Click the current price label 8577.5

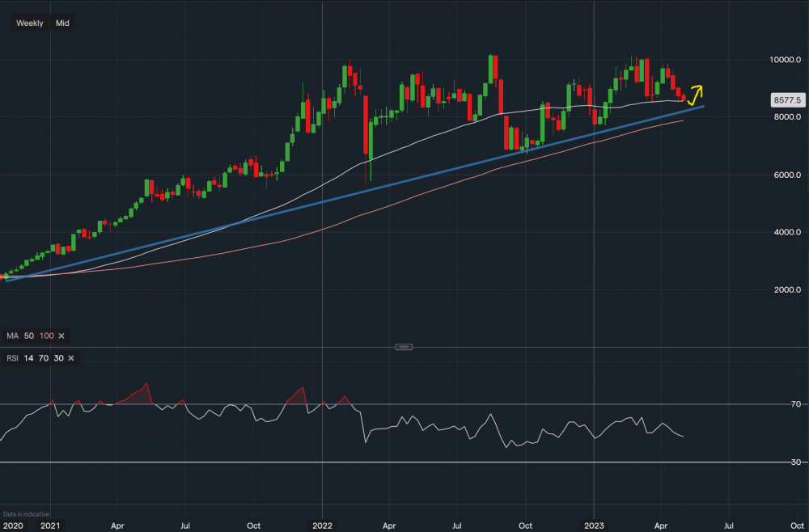[786, 101]
